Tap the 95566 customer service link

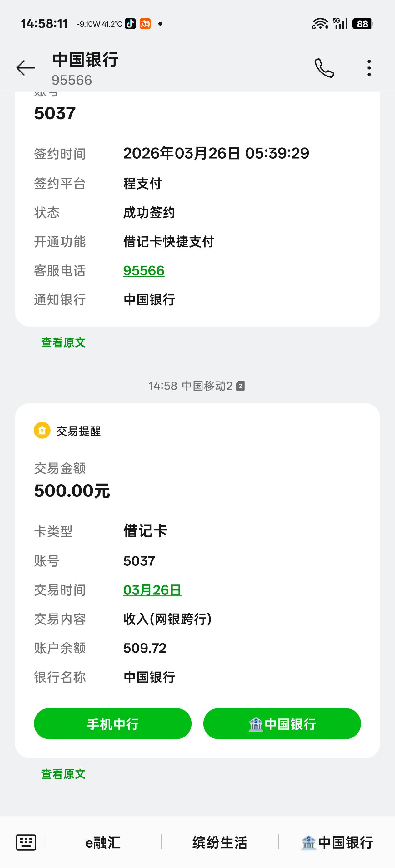click(144, 271)
